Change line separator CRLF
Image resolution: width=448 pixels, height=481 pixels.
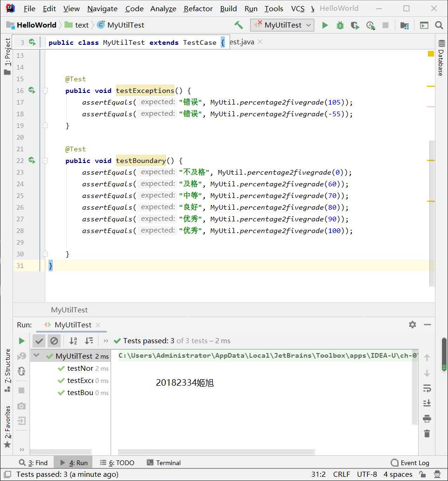(x=341, y=474)
